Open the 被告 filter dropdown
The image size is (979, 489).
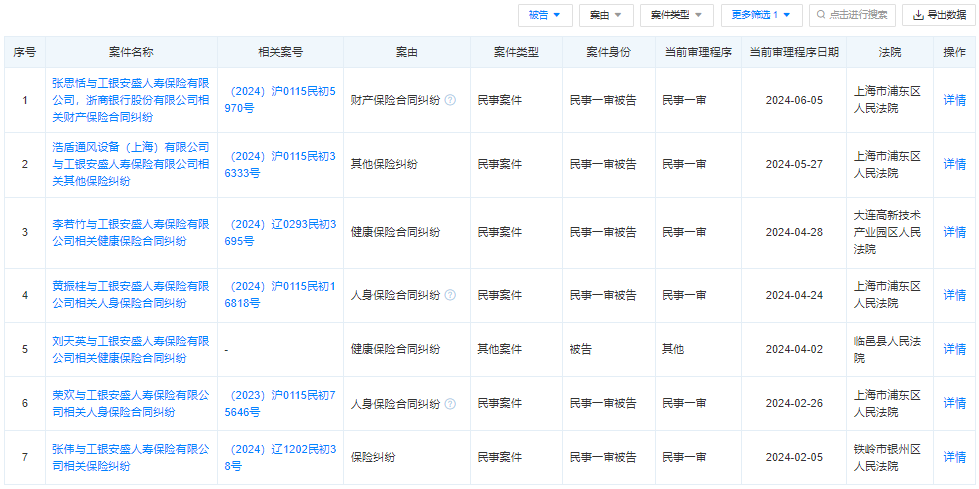[x=545, y=15]
